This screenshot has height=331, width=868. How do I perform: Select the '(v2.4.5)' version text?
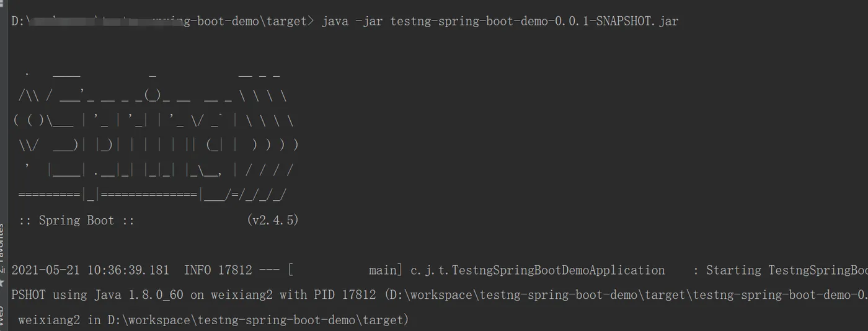(x=272, y=220)
